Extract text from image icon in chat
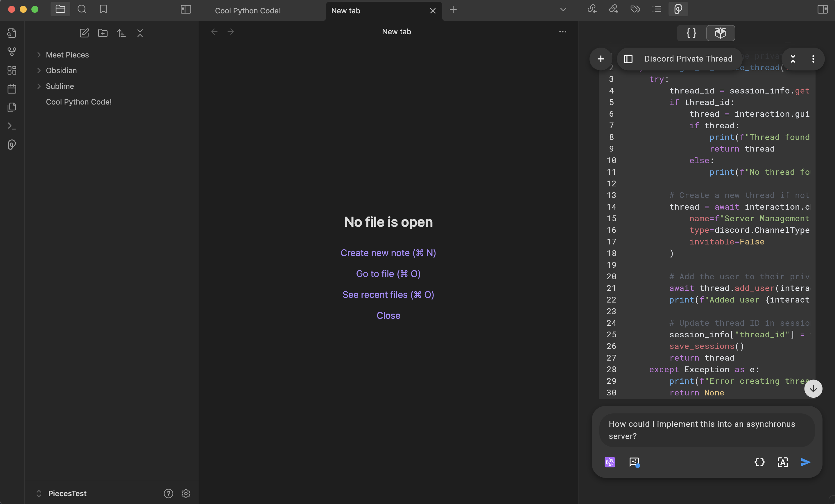 [782, 462]
